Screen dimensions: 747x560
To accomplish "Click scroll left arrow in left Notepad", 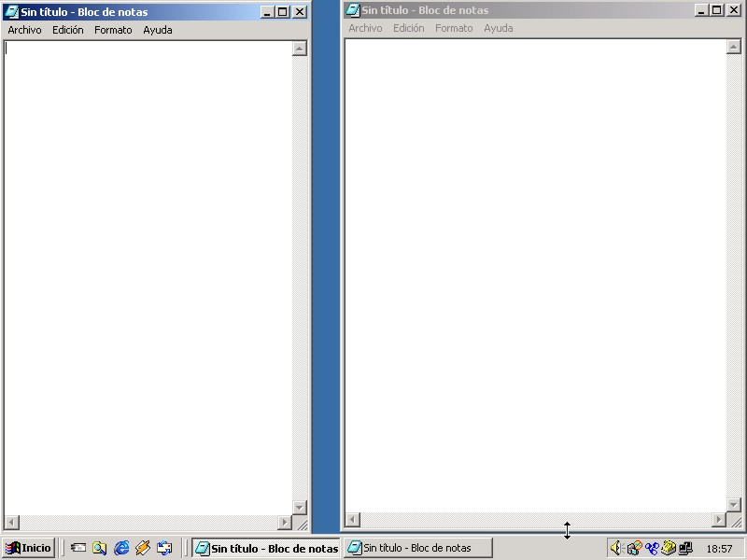I will coord(11,523).
